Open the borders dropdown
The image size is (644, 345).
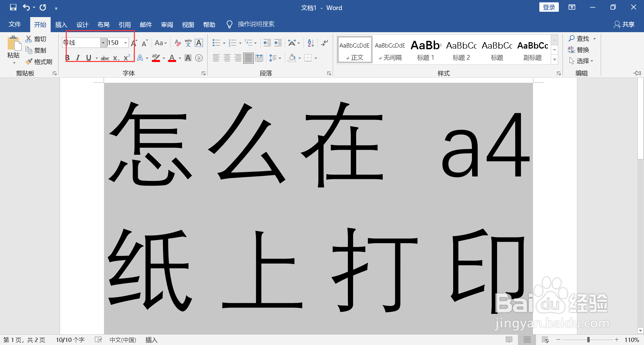click(x=316, y=58)
